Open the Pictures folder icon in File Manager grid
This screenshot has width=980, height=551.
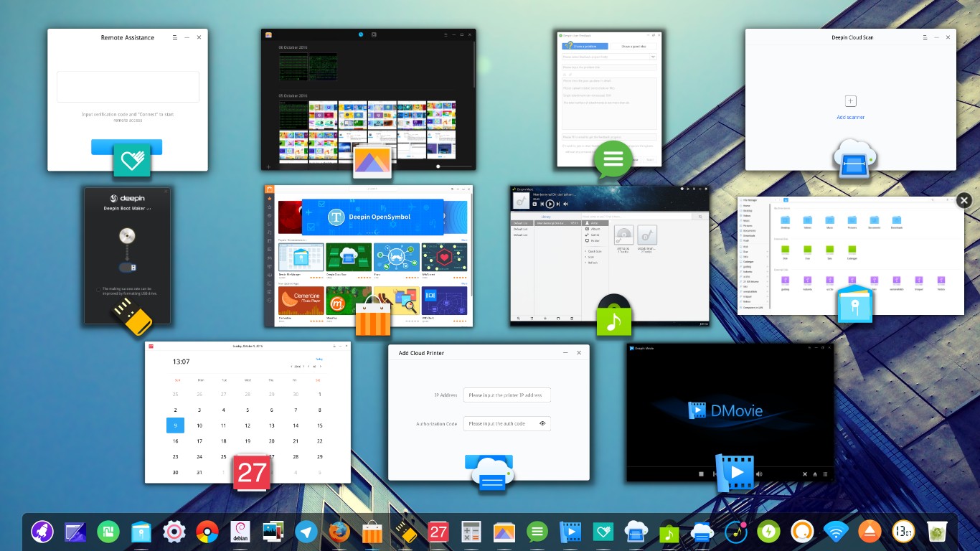852,220
